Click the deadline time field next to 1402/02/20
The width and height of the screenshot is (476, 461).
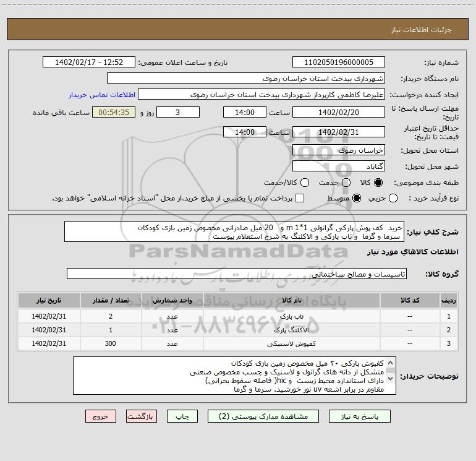coord(245,112)
